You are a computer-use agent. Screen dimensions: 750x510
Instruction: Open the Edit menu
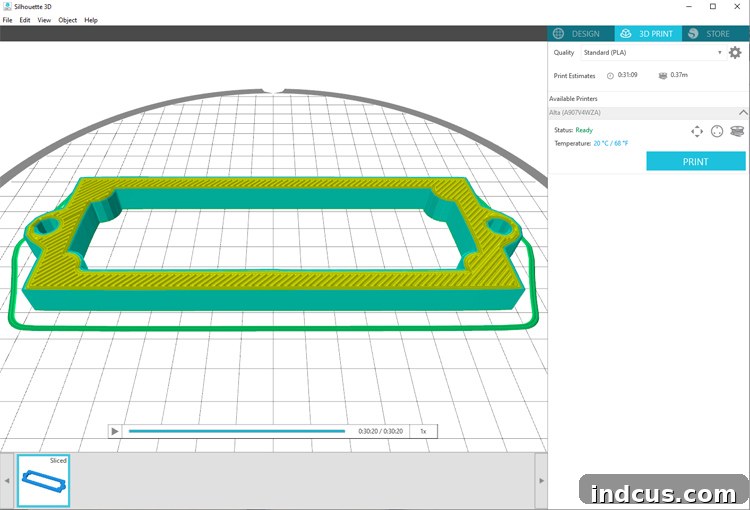click(x=25, y=20)
